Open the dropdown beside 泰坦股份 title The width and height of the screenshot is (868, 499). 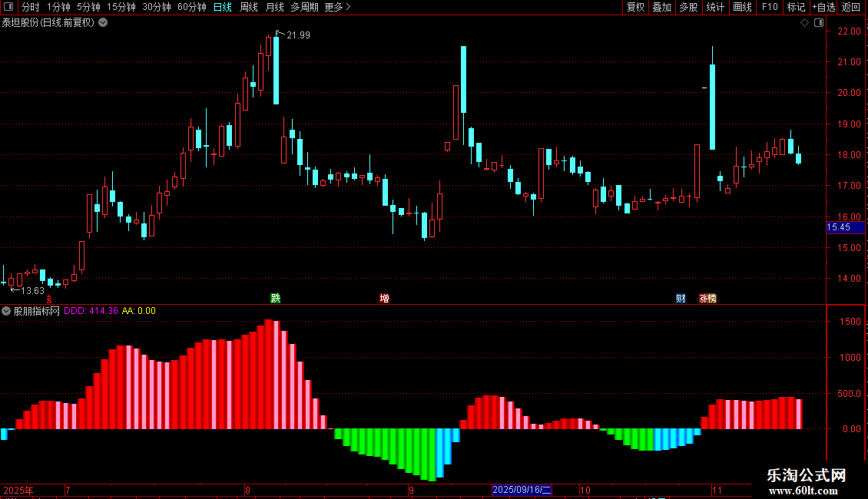pyautogui.click(x=103, y=23)
